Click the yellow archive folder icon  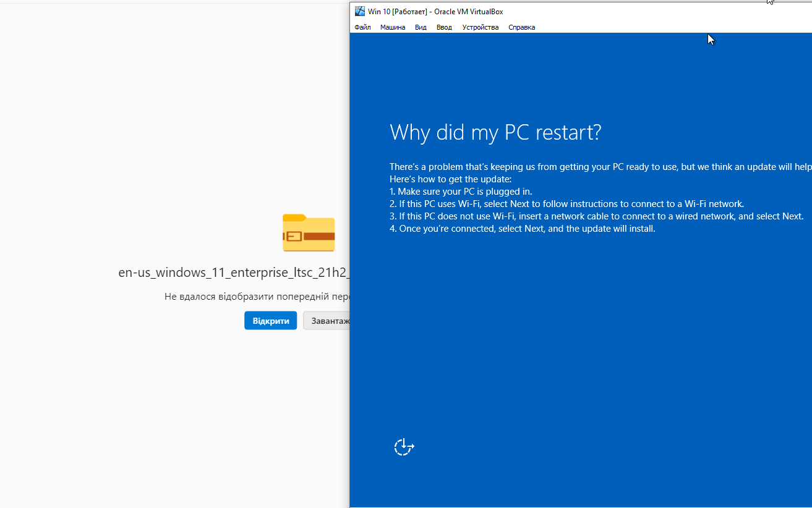(x=309, y=232)
